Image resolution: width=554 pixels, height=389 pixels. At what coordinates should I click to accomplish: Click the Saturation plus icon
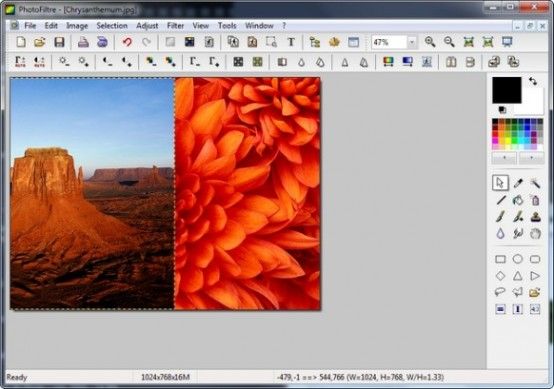tap(170, 62)
